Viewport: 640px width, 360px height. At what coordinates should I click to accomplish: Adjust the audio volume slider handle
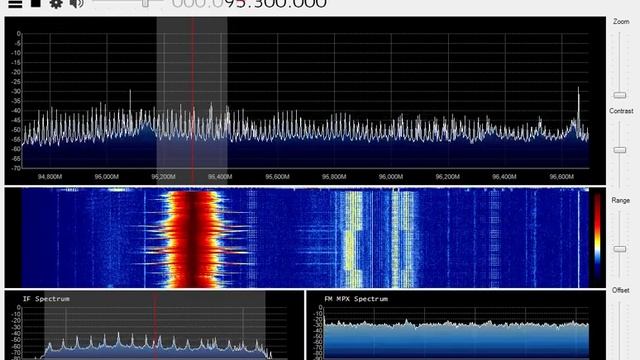(x=145, y=3)
